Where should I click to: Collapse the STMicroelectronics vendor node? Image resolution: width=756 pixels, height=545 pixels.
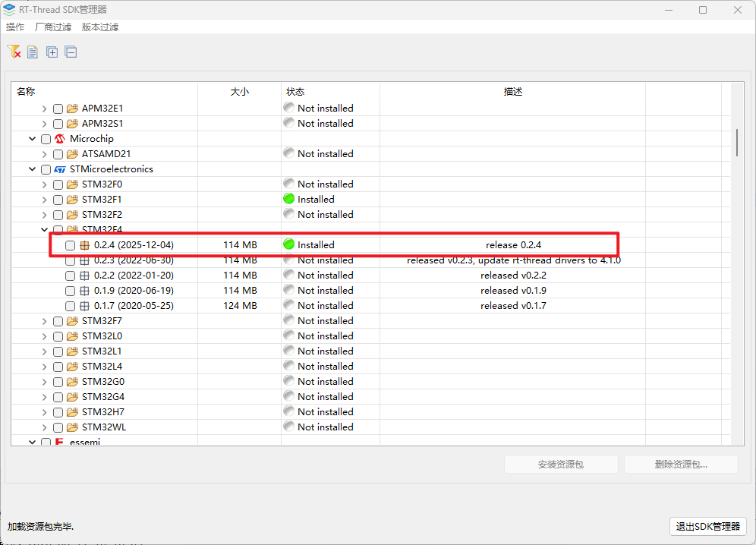(x=33, y=169)
